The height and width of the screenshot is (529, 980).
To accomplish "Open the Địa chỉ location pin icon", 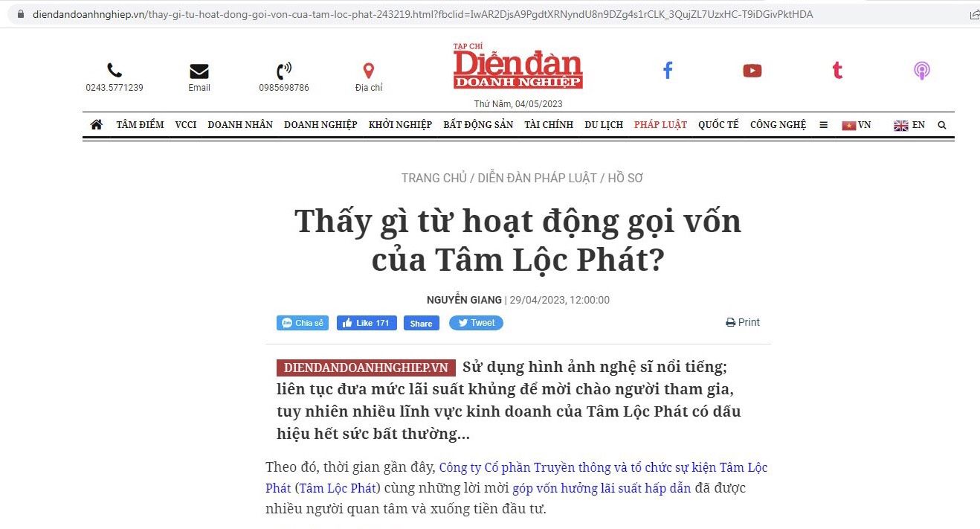I will (x=369, y=71).
